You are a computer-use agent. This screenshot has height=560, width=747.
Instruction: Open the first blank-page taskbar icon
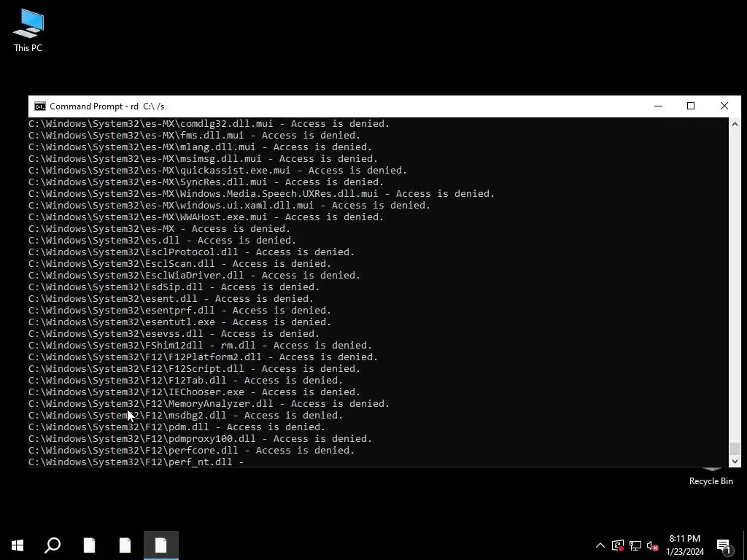(89, 545)
